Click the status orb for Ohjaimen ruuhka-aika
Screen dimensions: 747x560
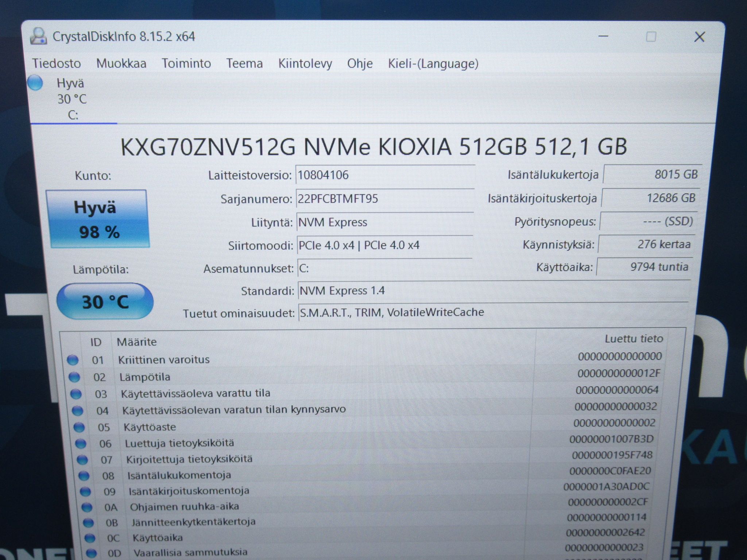[87, 507]
